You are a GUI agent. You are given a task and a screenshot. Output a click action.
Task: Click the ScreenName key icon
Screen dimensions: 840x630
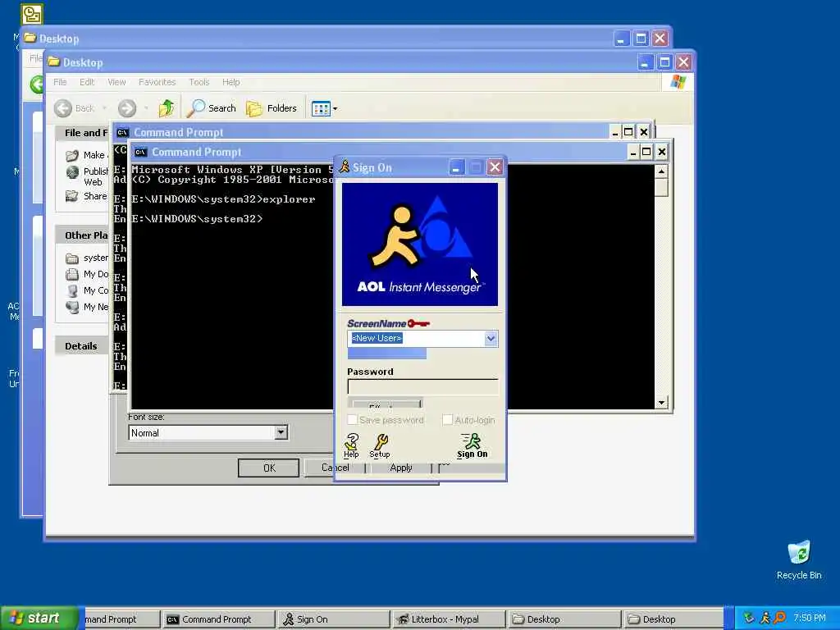pos(418,323)
